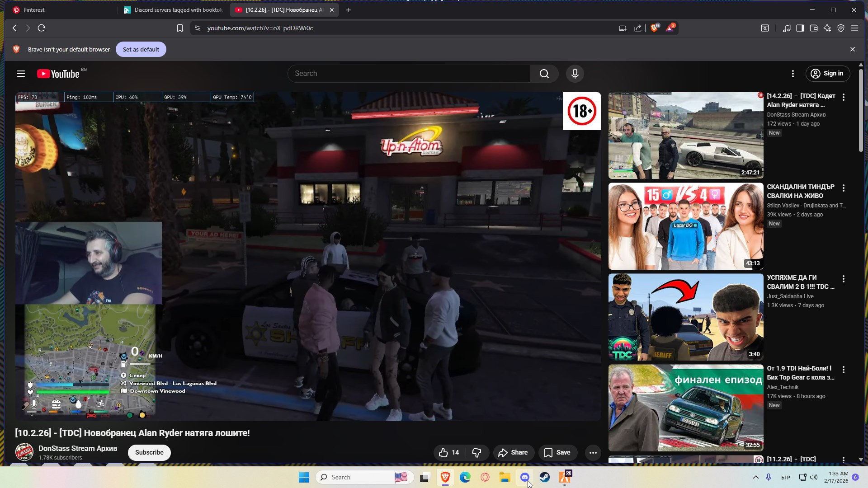Set Brave as default browser

click(141, 49)
